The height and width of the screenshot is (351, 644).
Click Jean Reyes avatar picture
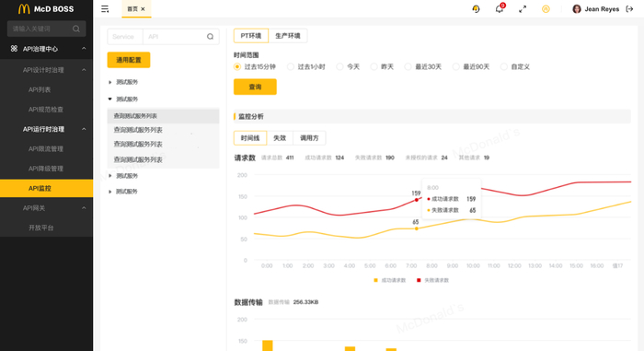pyautogui.click(x=577, y=8)
